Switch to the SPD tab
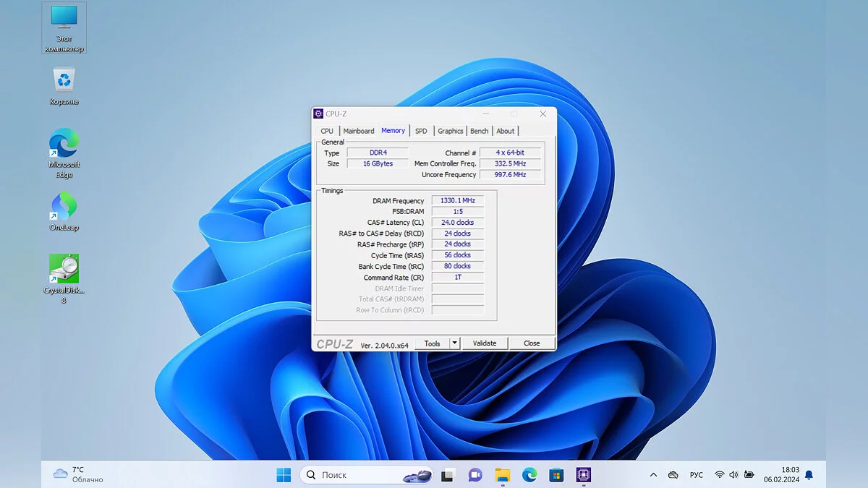 point(421,131)
